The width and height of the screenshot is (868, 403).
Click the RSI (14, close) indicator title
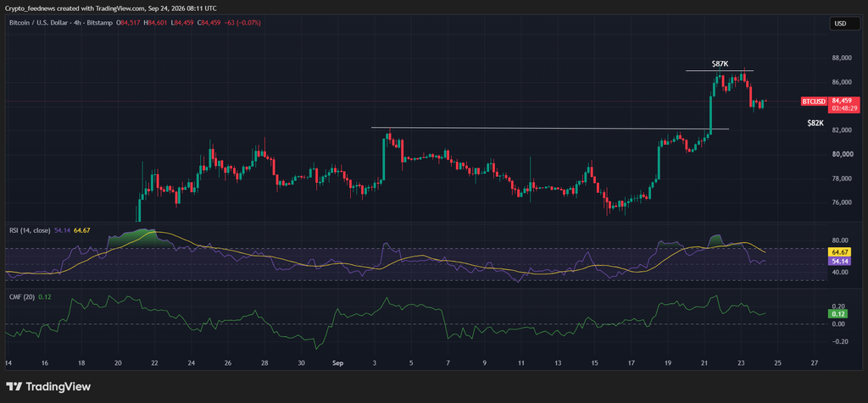(x=31, y=230)
